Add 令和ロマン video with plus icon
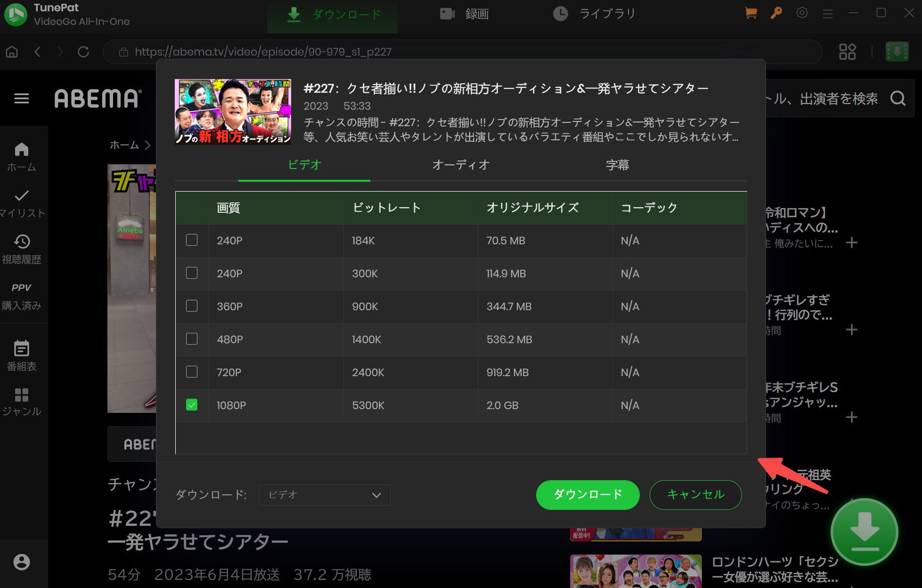The image size is (922, 588). 852,243
